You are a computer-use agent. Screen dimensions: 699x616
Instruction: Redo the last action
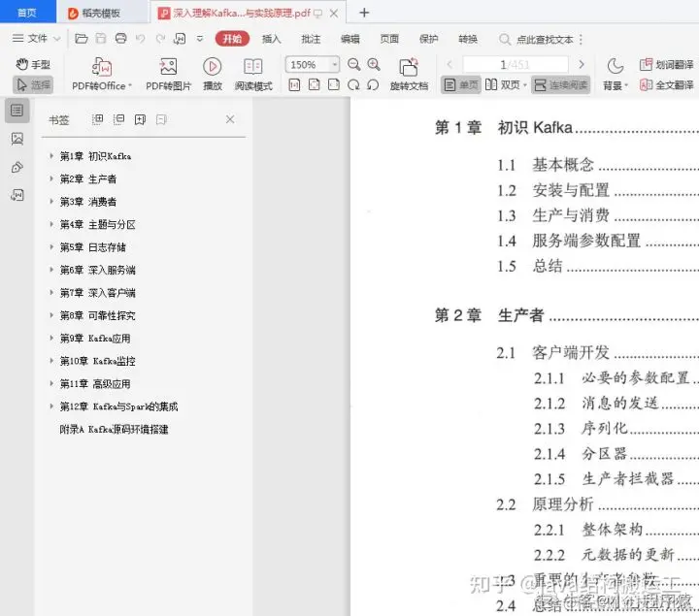point(160,39)
